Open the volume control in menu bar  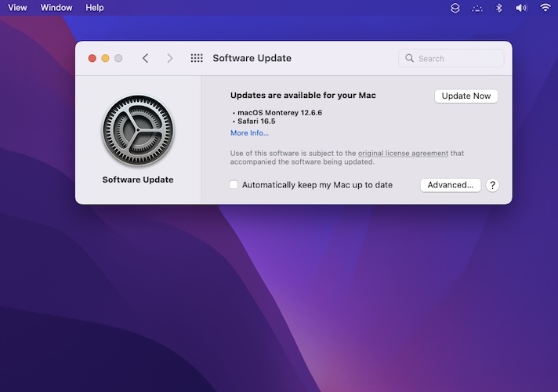tap(521, 8)
